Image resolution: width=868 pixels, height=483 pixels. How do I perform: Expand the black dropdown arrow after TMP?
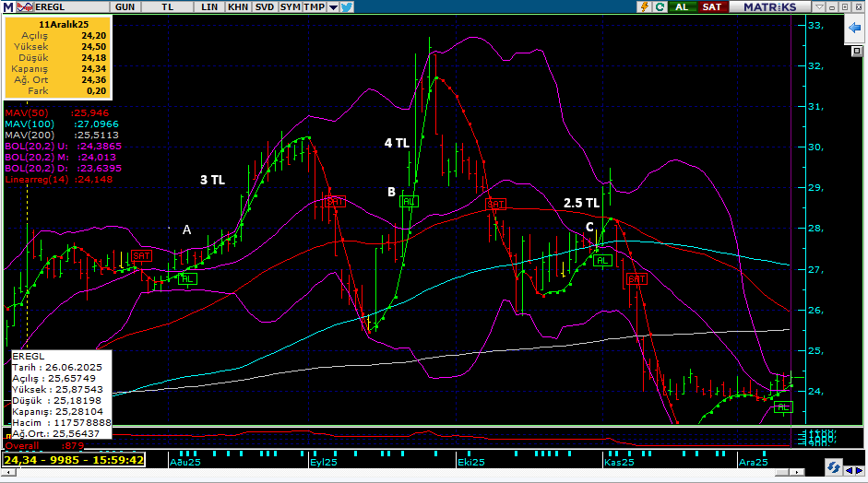pos(332,6)
